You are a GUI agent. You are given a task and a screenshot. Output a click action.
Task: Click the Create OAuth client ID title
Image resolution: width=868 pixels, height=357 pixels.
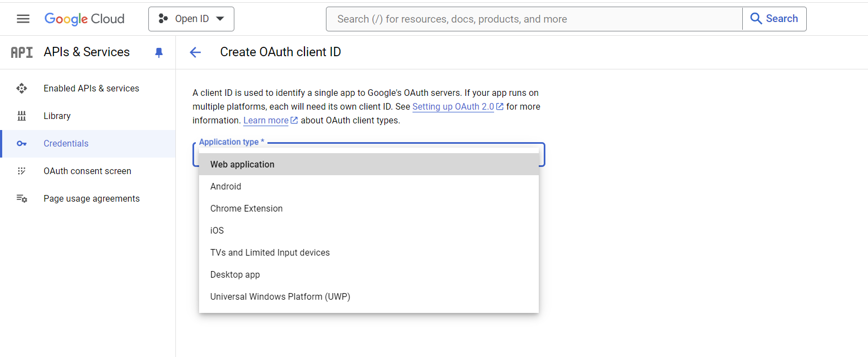(281, 52)
